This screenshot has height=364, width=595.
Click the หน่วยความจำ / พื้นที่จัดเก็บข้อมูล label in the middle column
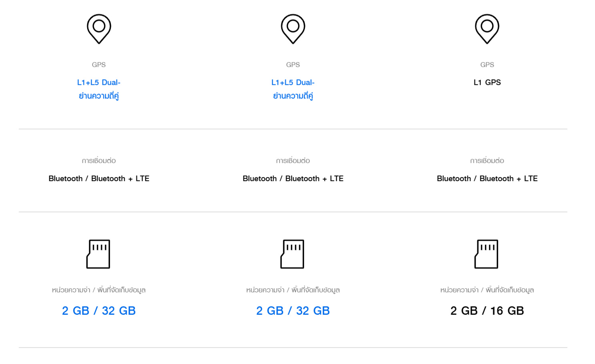click(x=293, y=290)
